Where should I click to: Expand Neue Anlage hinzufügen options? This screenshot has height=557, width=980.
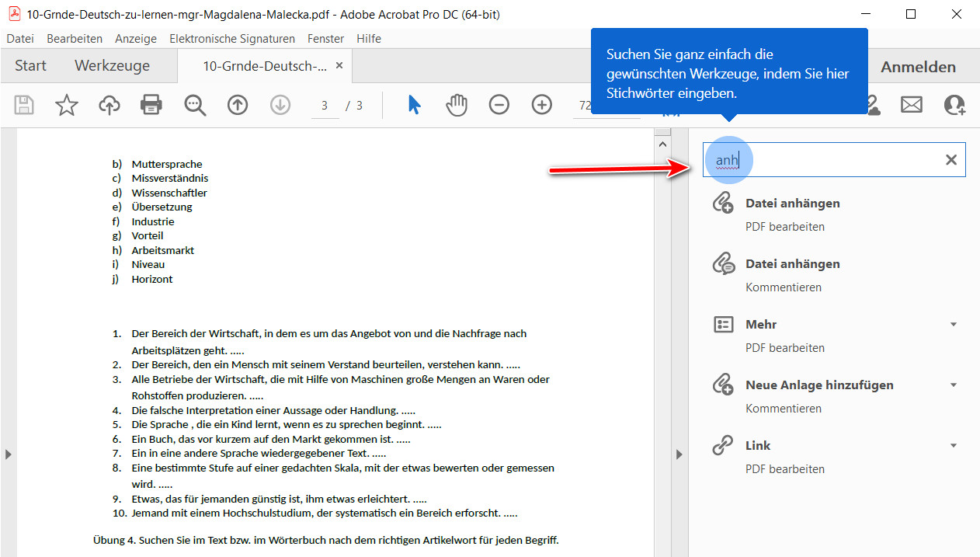(954, 385)
